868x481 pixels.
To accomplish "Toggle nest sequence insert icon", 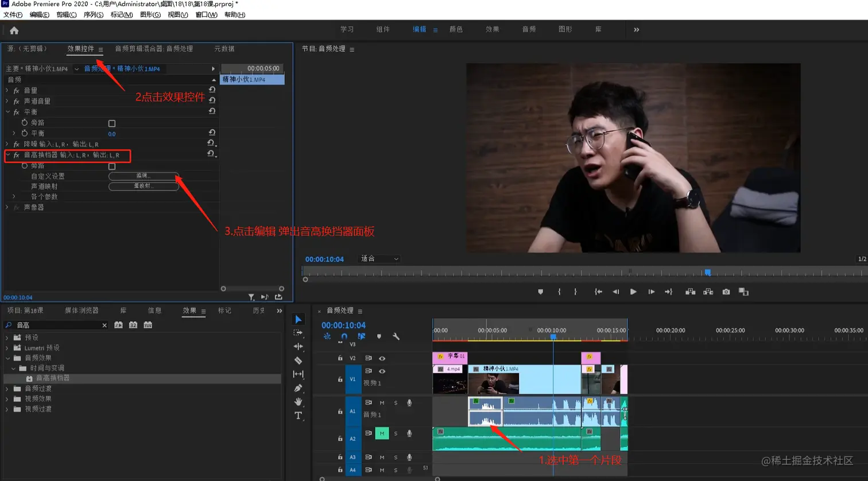I will pos(327,336).
